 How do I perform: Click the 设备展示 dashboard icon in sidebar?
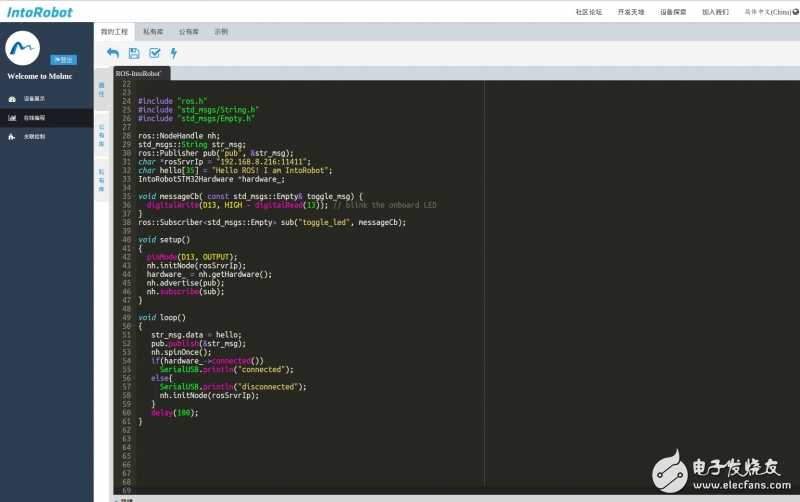tap(12, 99)
